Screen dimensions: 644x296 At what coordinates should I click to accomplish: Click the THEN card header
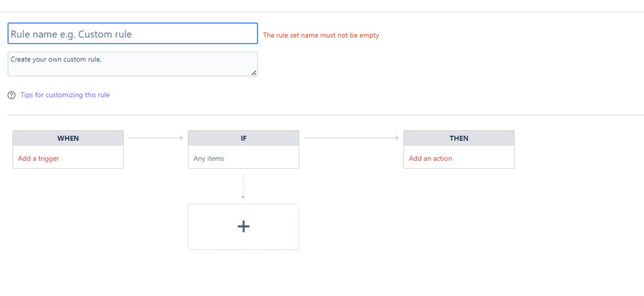point(459,139)
